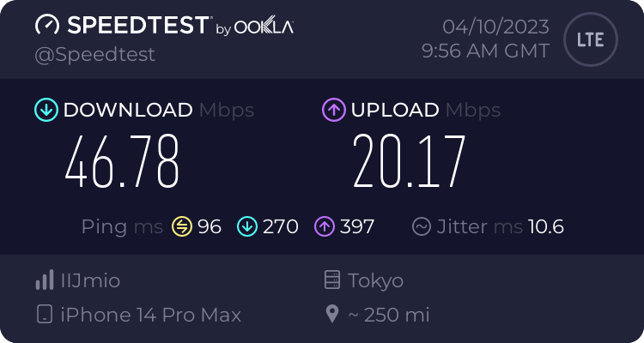Click the LTE connection badge

(x=591, y=39)
